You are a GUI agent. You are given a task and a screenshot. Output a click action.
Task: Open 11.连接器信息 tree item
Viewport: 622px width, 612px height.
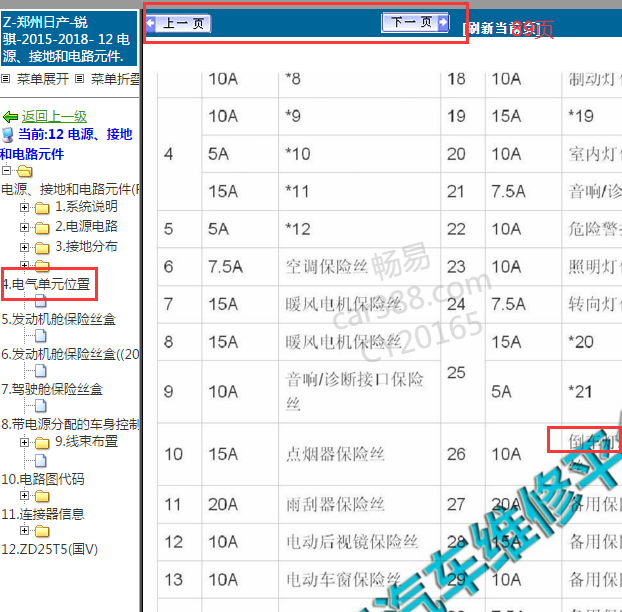(x=43, y=514)
